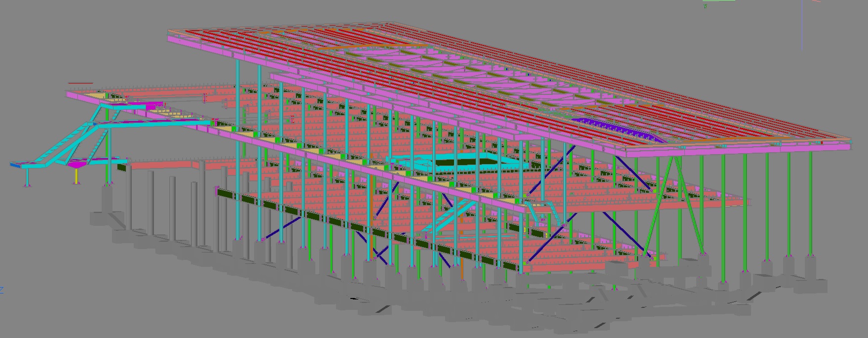Click the green Y axis label
This screenshot has width=868, height=338.
point(706,6)
